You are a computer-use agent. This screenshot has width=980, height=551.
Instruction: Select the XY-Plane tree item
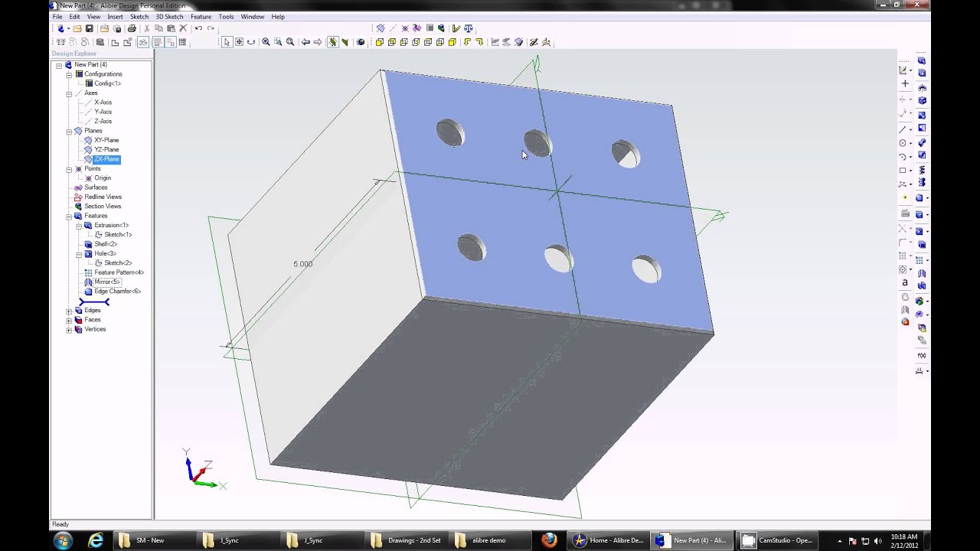[x=106, y=140]
